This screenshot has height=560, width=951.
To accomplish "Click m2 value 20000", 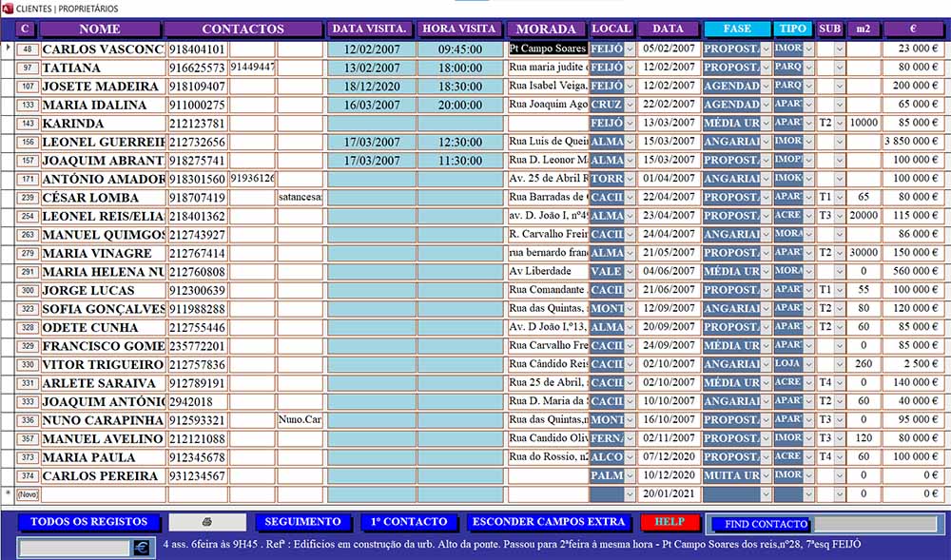I will coord(864,216).
